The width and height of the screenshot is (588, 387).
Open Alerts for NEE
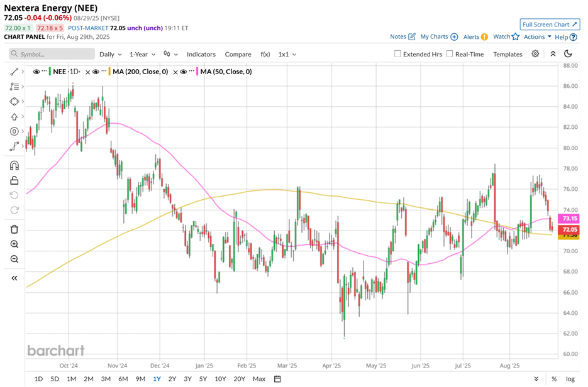(x=475, y=36)
